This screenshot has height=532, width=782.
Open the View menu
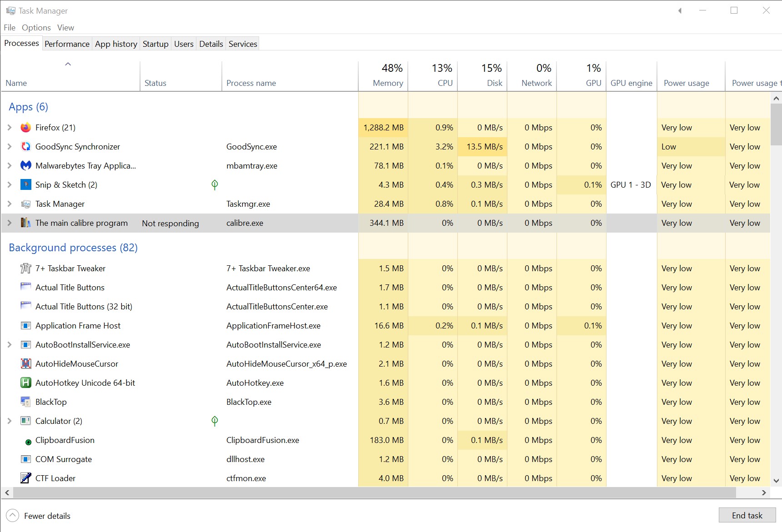[65, 28]
